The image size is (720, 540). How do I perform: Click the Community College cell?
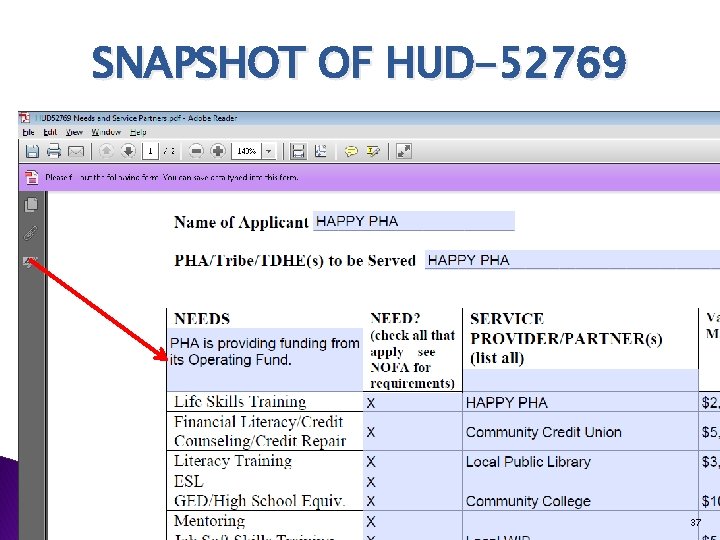tap(580, 501)
